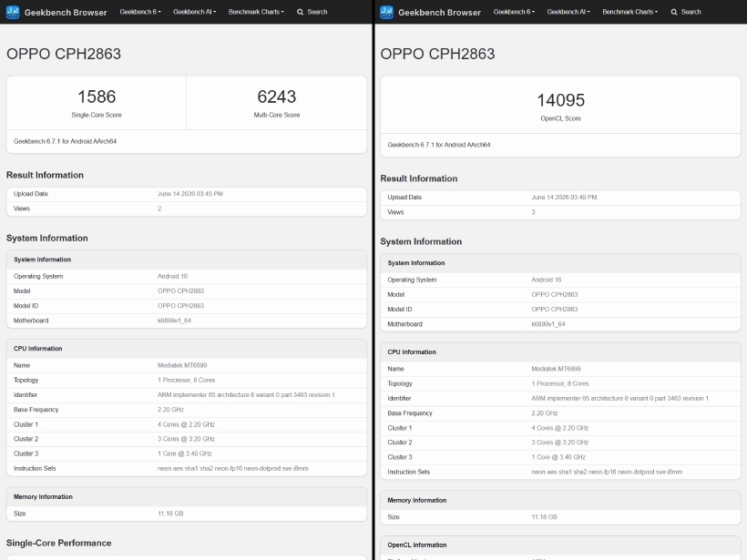Click Cluster 3 value in left window
747x560 pixels.
pos(185,453)
